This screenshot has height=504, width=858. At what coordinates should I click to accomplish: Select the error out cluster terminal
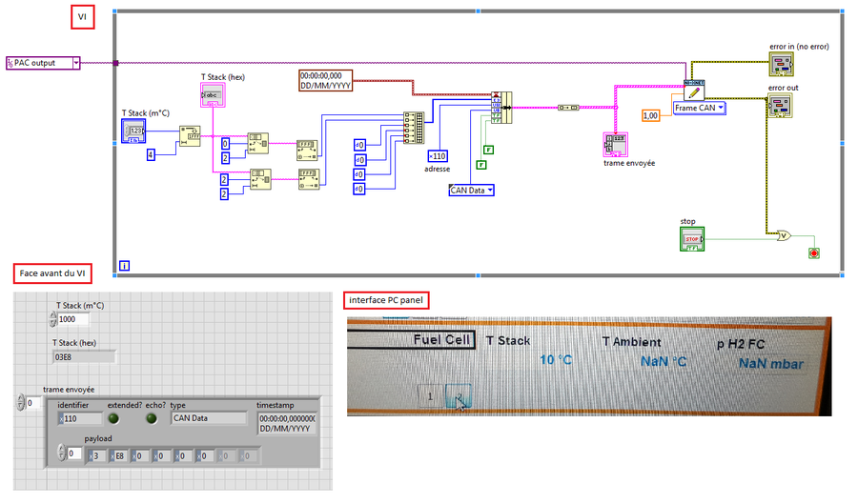(x=781, y=106)
